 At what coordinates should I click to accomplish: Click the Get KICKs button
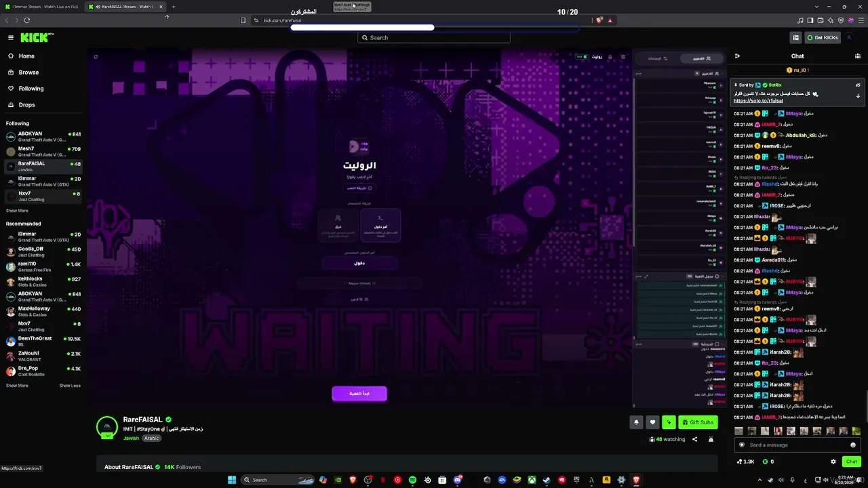tap(822, 38)
